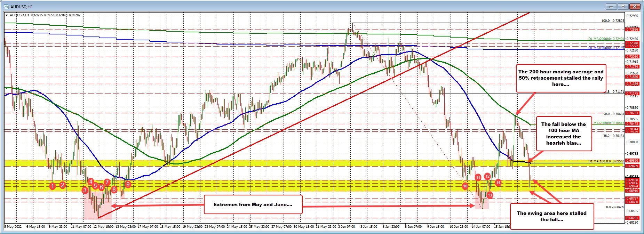Open the dropdown arrow beside AUDUSD,H1 label
Viewport: 644px width, 234px height.
(7, 15)
